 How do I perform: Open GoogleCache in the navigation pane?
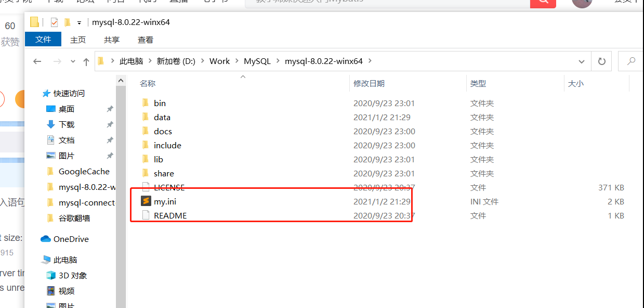[84, 171]
